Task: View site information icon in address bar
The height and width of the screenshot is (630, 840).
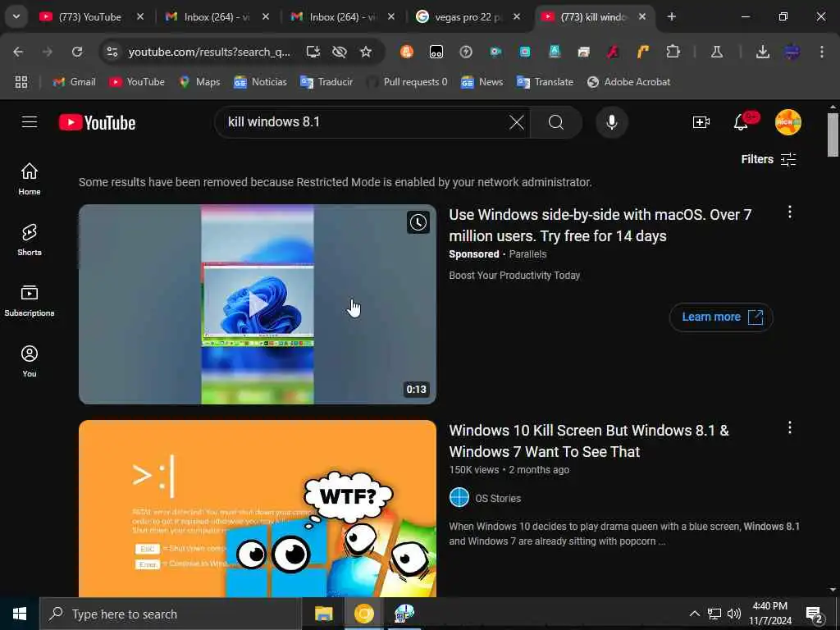Action: 112,52
